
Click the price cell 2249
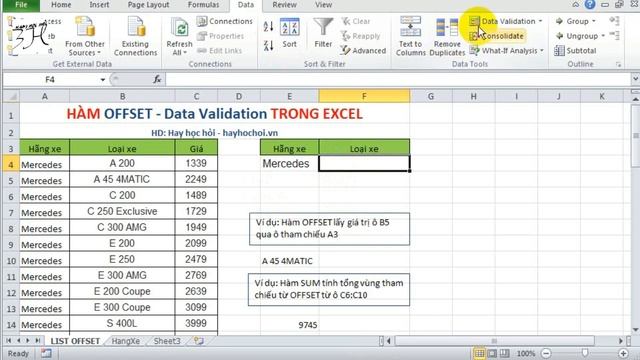click(x=196, y=180)
